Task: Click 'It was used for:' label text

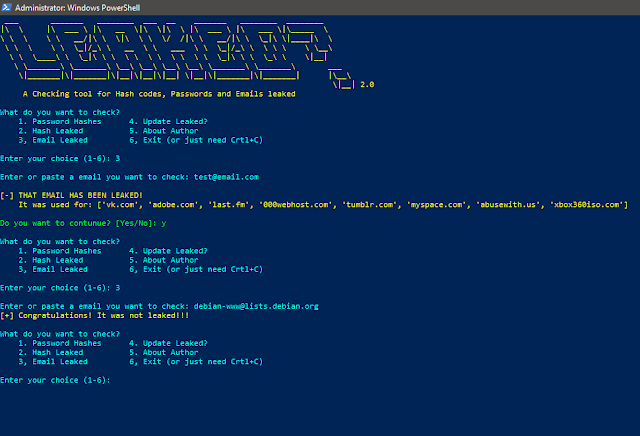Action: [56, 205]
